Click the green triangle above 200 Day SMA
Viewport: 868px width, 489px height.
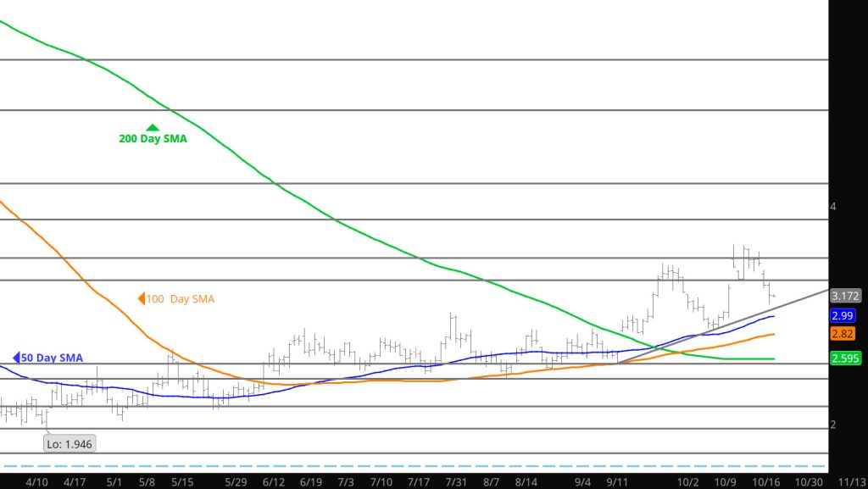pos(153,127)
